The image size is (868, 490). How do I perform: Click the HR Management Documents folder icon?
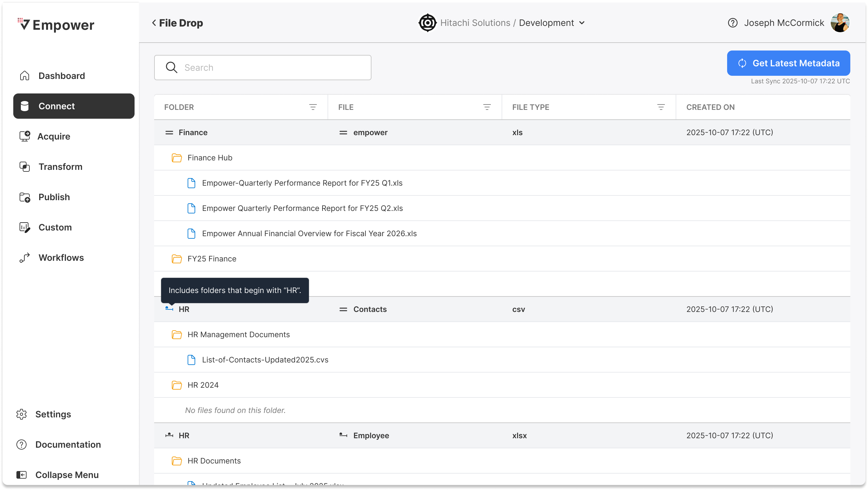(177, 335)
